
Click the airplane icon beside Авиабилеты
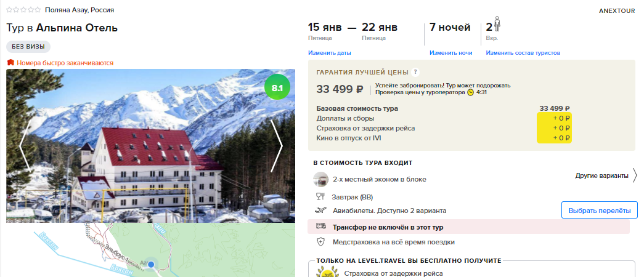click(x=320, y=211)
